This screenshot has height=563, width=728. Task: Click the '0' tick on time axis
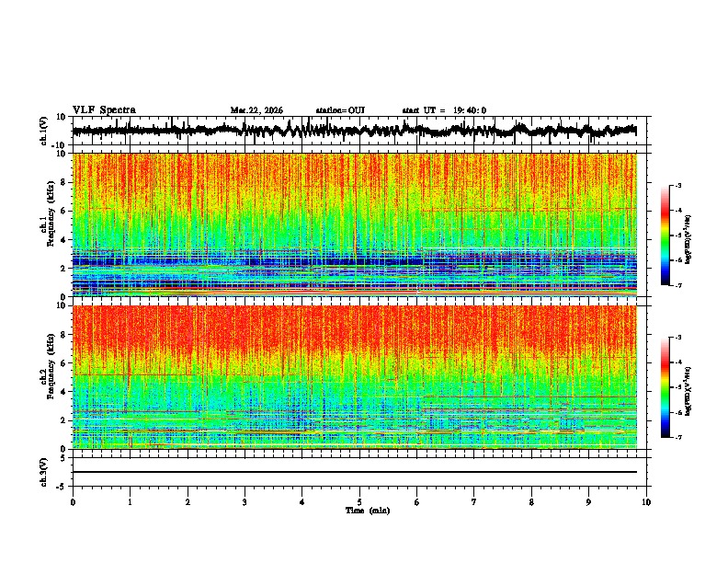click(x=73, y=502)
